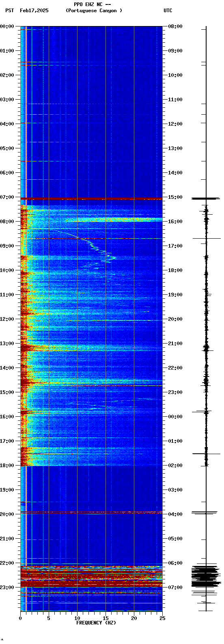Click the red event line at 20:00 PST
Image resolution: width=224 pixels, height=644 pixels.
pos(91,512)
